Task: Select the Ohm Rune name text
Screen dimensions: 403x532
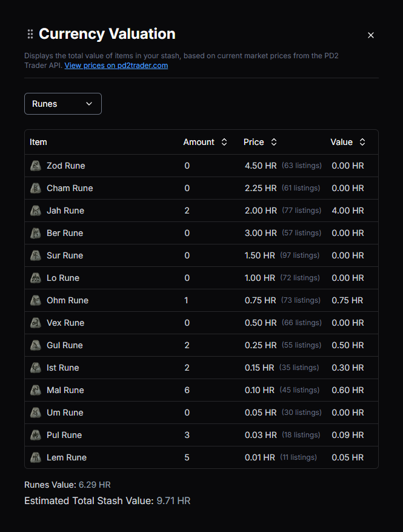Action: click(67, 300)
